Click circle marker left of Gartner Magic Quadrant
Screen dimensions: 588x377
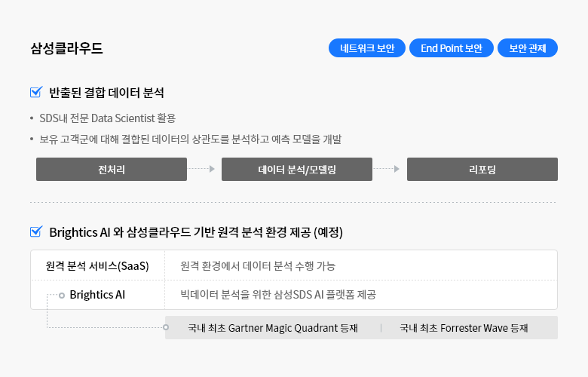(x=166, y=327)
